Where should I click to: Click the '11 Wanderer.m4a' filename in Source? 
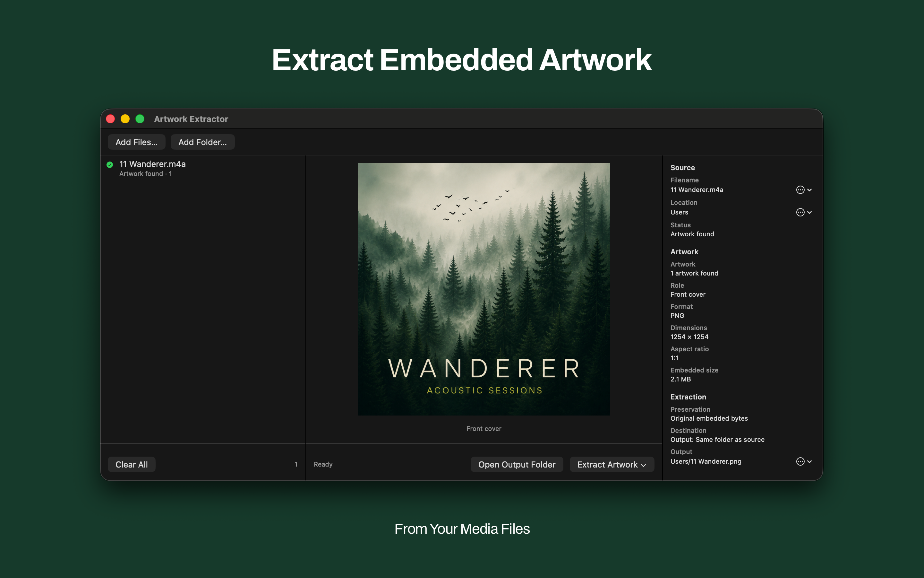pos(697,190)
